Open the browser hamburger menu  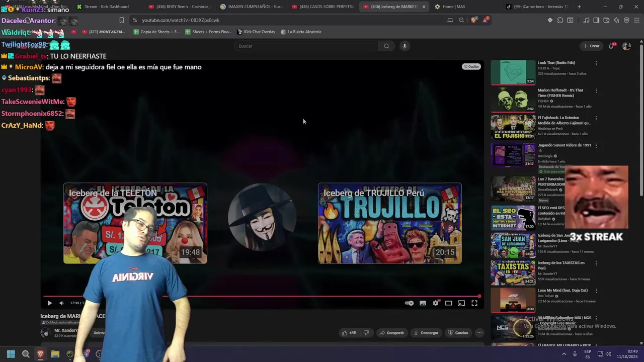point(637,20)
